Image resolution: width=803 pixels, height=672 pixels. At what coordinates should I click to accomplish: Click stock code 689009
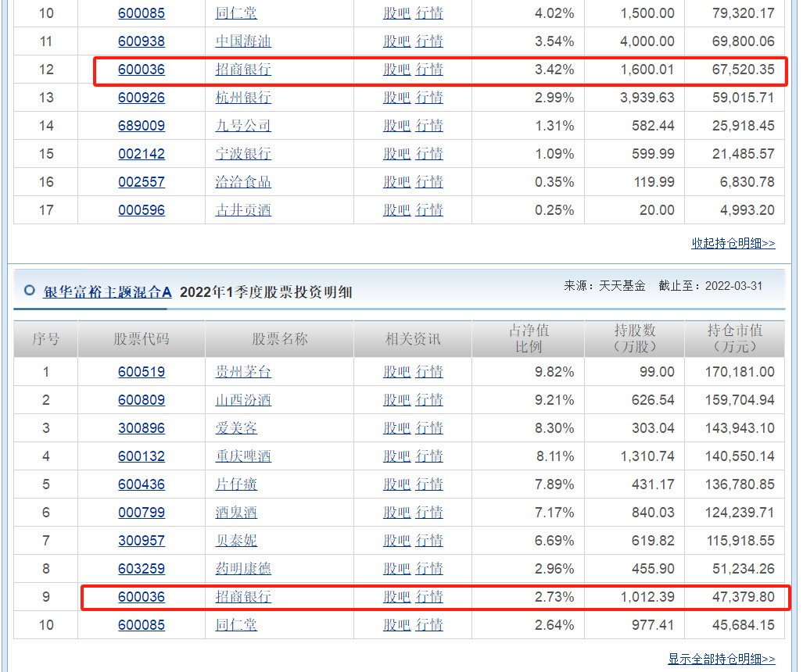point(142,125)
